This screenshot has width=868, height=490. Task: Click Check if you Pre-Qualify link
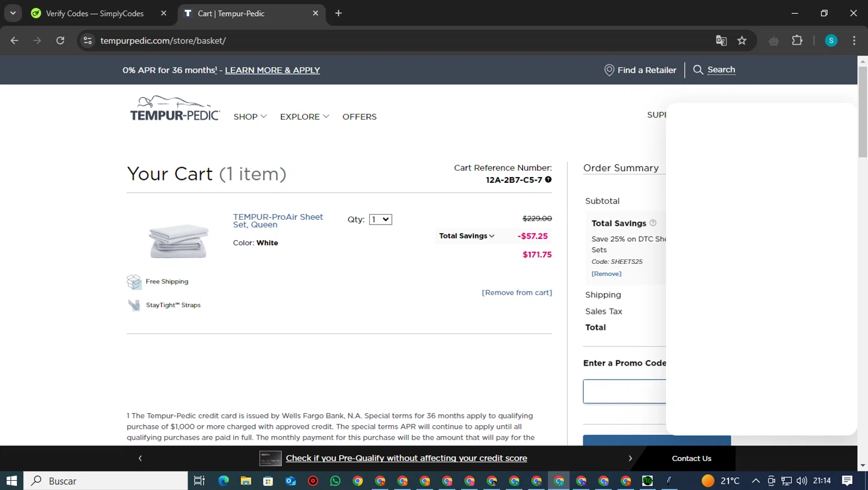coord(406,458)
